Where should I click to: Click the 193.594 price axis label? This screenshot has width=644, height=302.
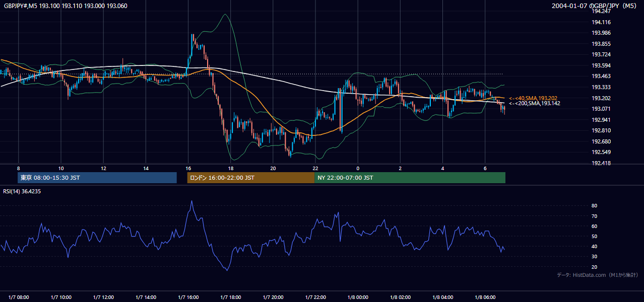click(x=601, y=65)
